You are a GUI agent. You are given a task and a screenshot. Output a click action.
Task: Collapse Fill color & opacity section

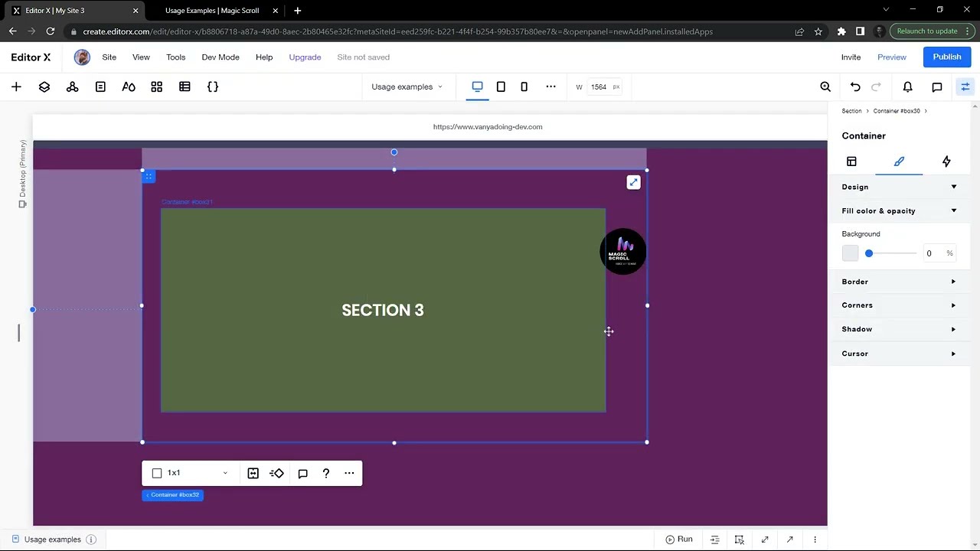coord(954,210)
